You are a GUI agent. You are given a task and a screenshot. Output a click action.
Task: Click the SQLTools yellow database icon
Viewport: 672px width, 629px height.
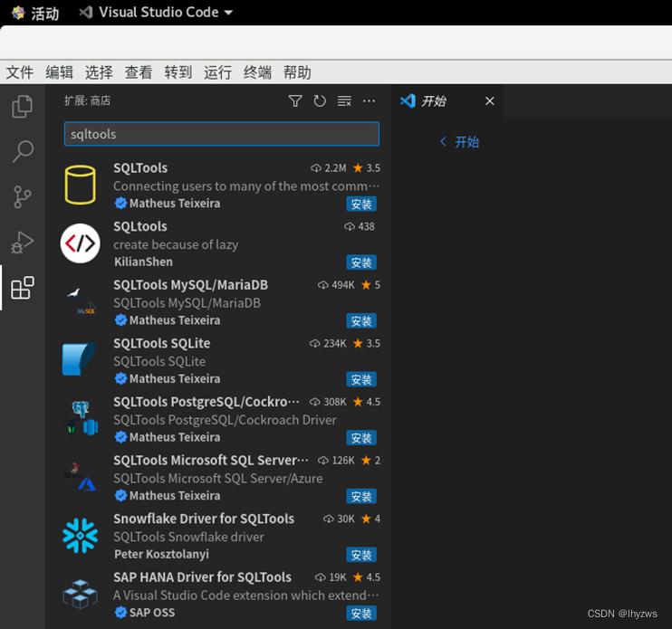[x=80, y=185]
